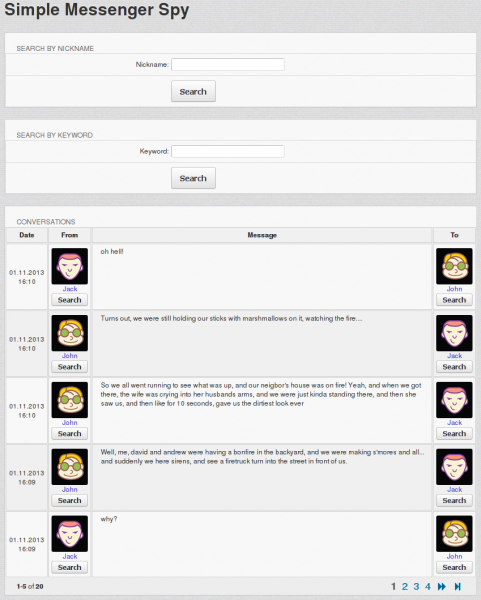Click Search button under Keyword field
Viewport: 481px width, 600px height.
point(193,178)
